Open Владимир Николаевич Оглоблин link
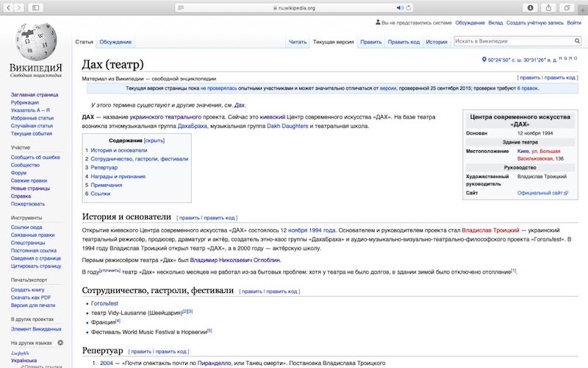Image resolution: width=588 pixels, height=368 pixels. 235,260
